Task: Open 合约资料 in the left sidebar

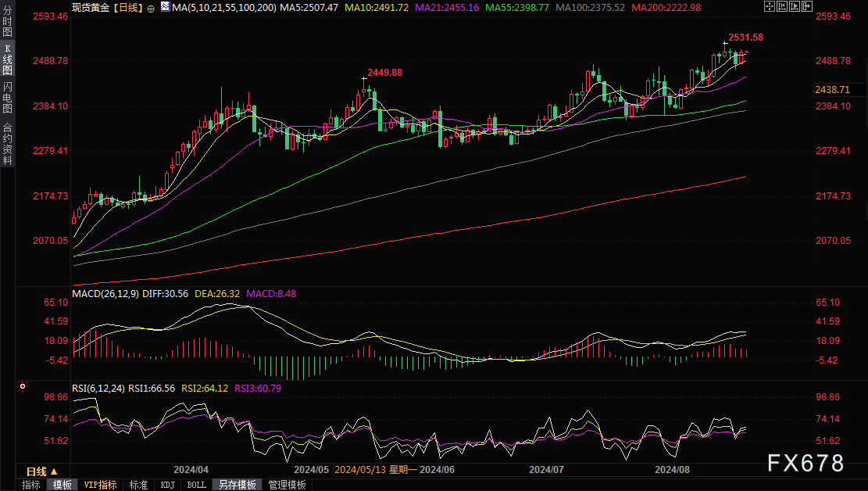Action: click(x=7, y=143)
